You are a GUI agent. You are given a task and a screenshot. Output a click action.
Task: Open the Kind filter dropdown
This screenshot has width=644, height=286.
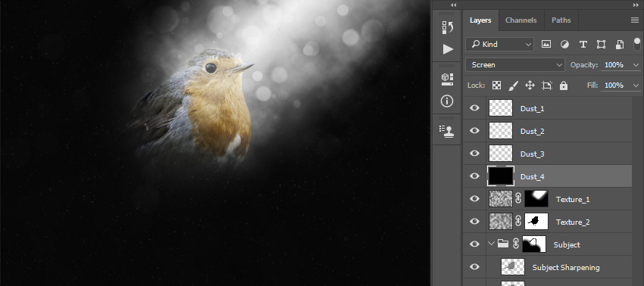coord(499,45)
